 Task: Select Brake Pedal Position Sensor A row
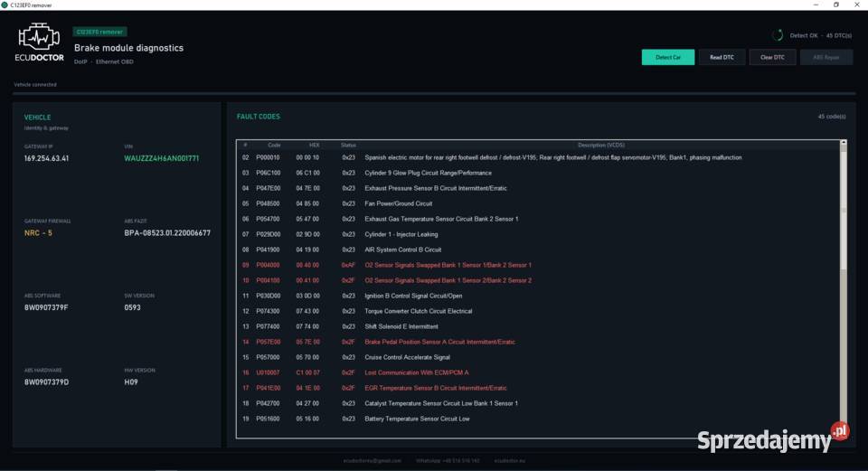[x=538, y=342]
